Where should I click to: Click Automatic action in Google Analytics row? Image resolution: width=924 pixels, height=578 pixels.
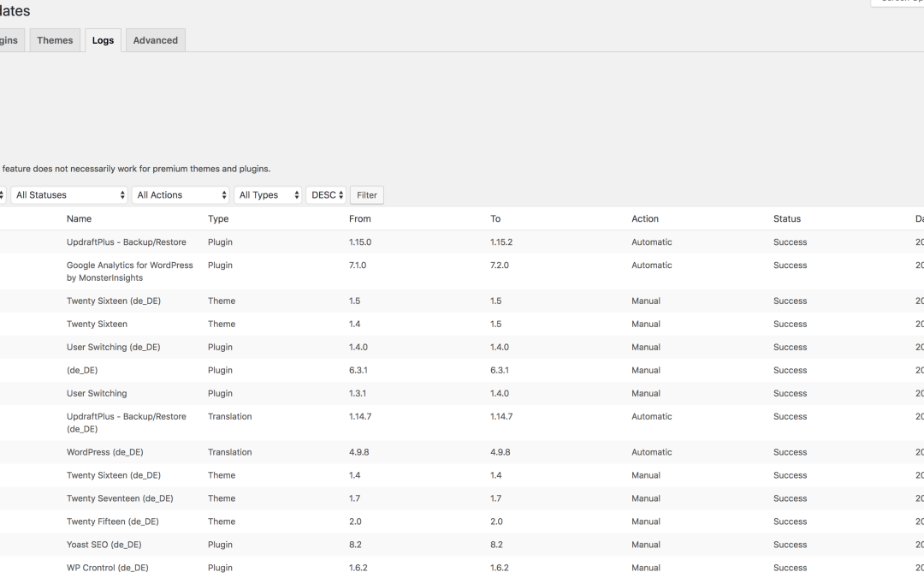(652, 265)
